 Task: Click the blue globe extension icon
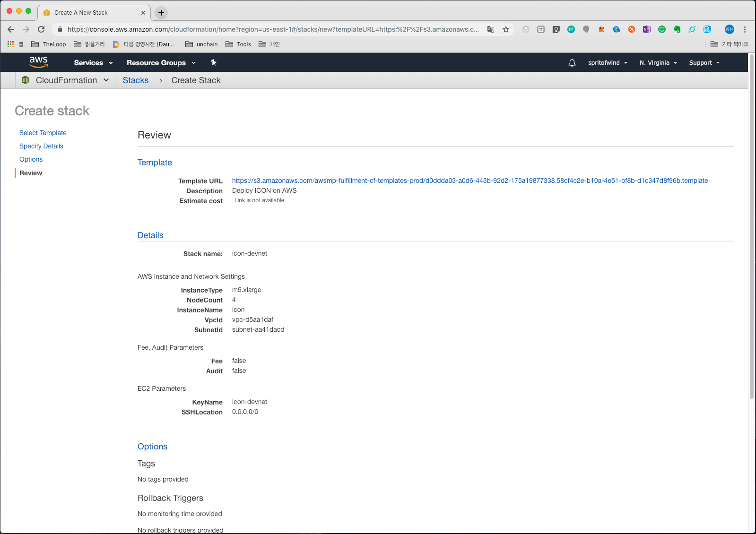(x=617, y=29)
